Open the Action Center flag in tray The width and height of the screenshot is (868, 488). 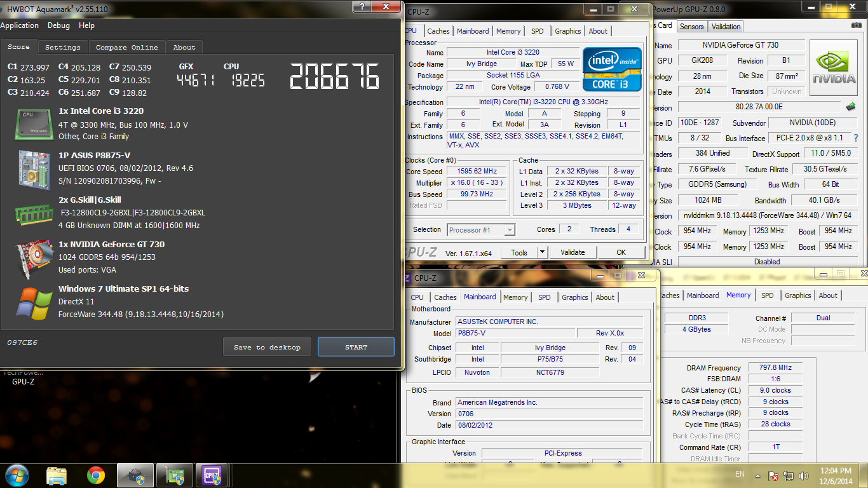point(774,475)
